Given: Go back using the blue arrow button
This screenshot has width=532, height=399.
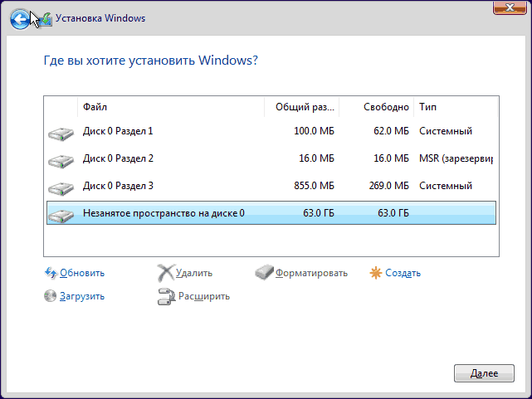Looking at the screenshot, I should (20, 19).
